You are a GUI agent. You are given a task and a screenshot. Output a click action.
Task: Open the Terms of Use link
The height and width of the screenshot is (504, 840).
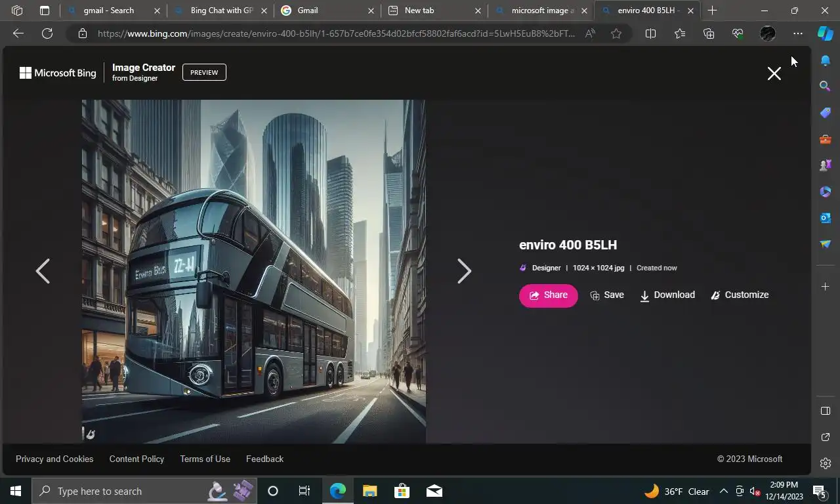coord(205,459)
